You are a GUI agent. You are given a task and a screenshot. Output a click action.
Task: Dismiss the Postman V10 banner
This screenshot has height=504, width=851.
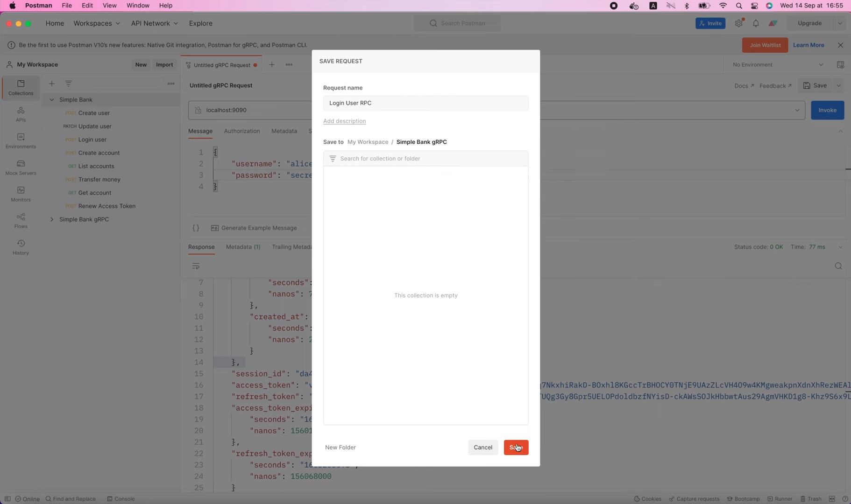(x=840, y=45)
